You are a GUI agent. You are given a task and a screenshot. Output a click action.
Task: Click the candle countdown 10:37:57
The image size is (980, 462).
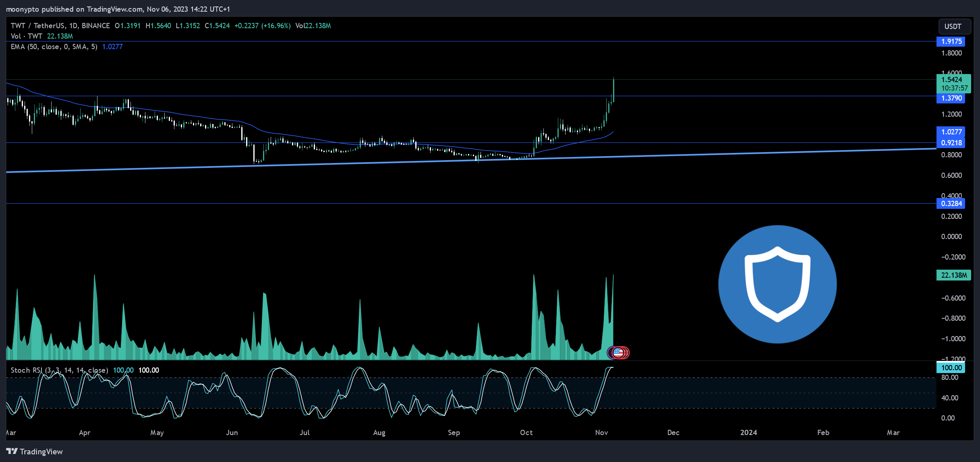(954, 88)
